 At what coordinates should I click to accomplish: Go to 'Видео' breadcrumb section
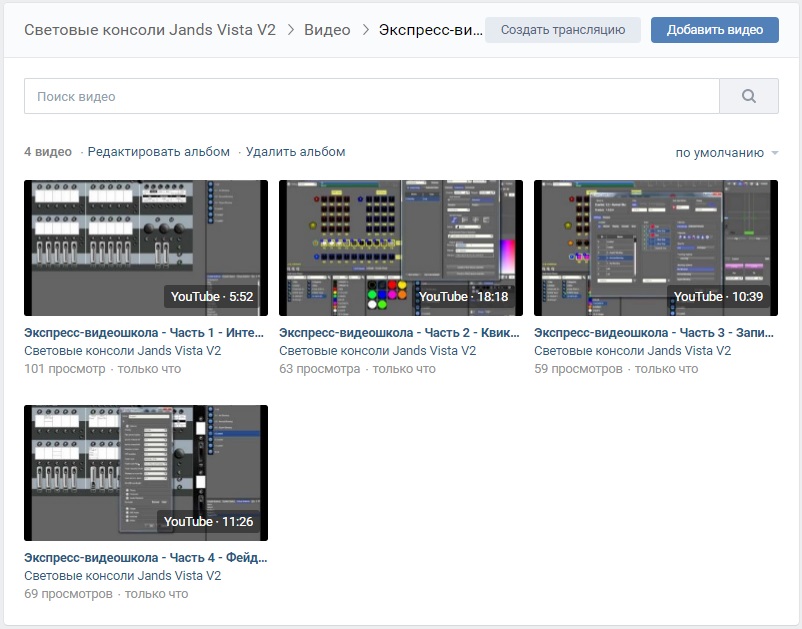[x=326, y=30]
